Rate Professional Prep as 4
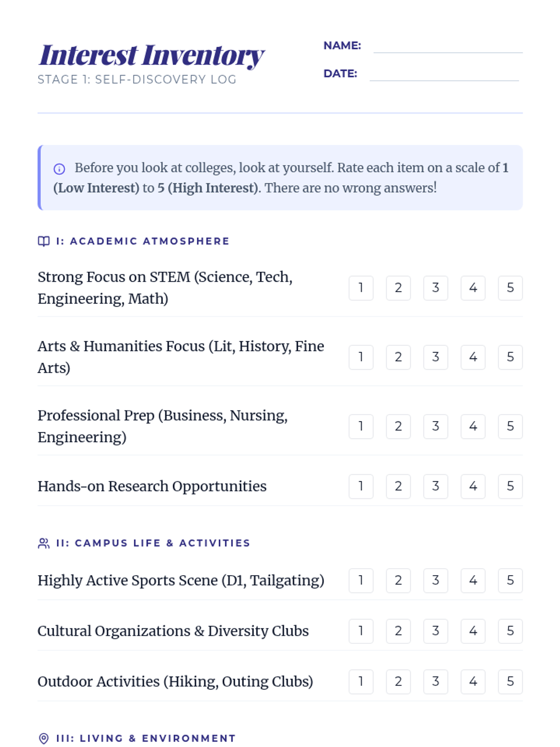The width and height of the screenshot is (560, 747). pos(473,426)
